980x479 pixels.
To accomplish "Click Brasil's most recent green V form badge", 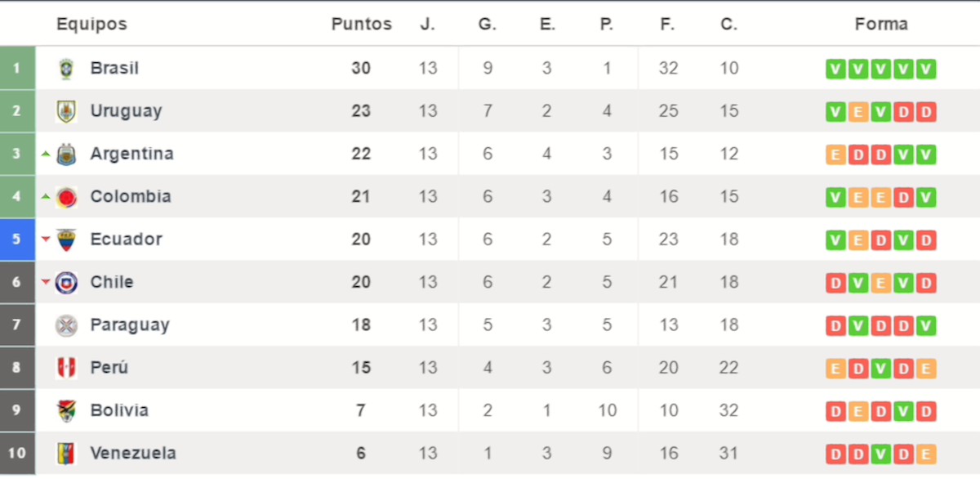I will (925, 69).
